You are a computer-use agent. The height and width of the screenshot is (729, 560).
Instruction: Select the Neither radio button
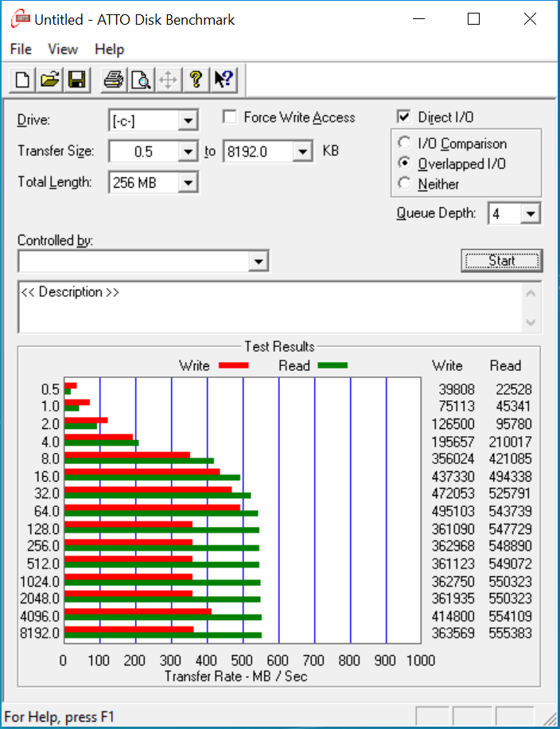[404, 183]
